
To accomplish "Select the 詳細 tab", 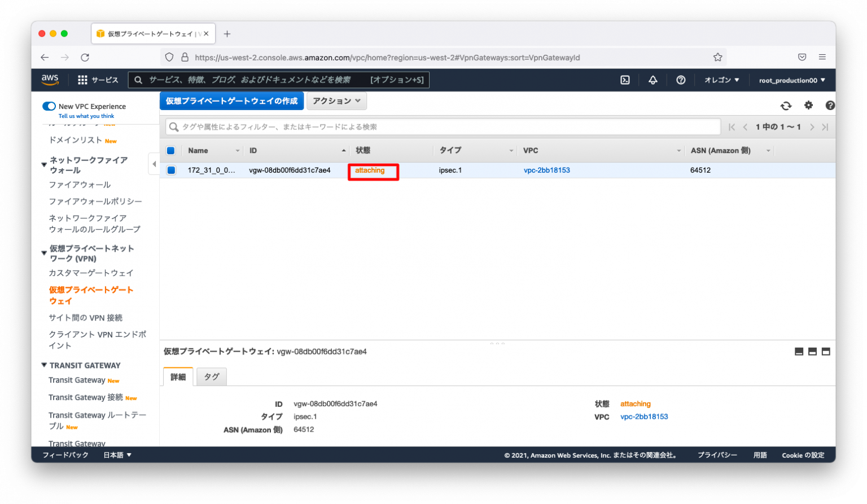I will 178,376.
